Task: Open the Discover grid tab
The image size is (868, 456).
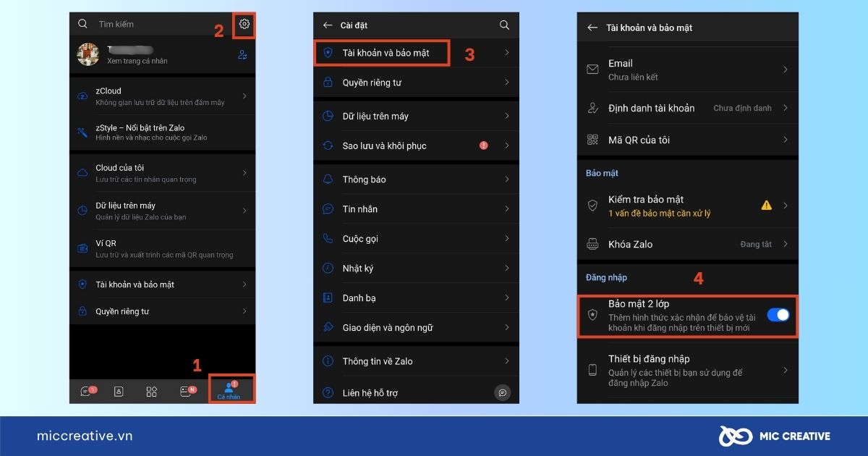Action: pos(152,392)
